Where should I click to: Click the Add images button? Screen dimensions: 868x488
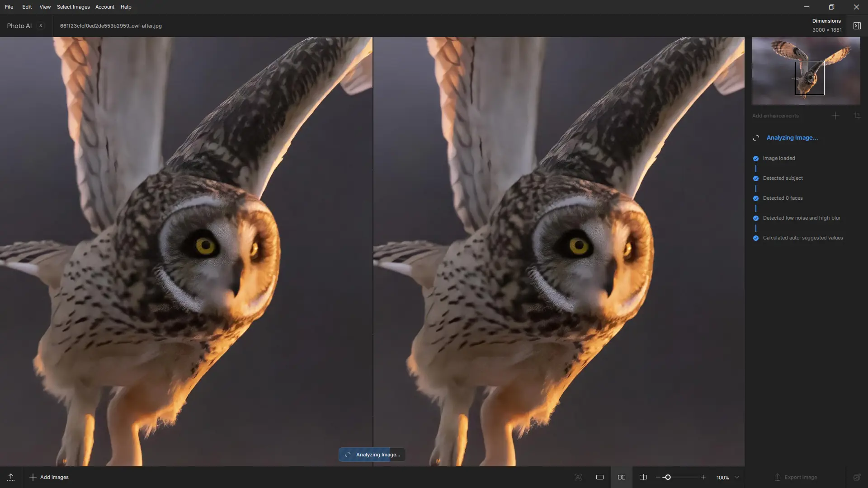coord(49,477)
